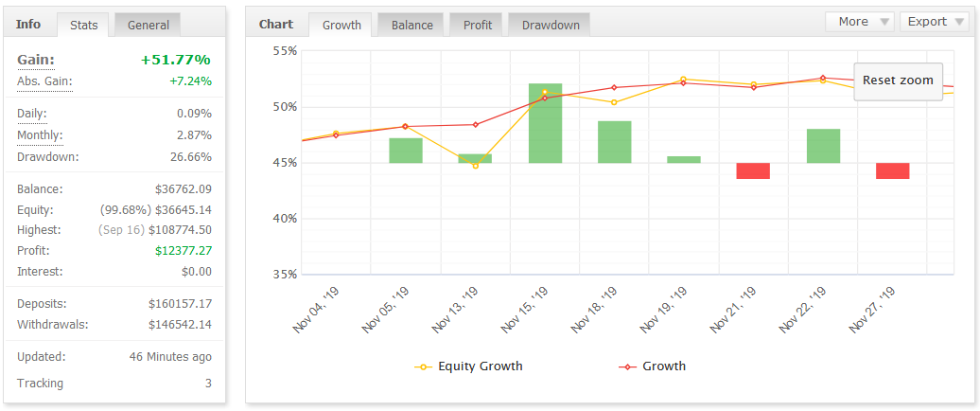Click the growth line point at Nov 22
Screen dimensions: 980x411
tap(823, 79)
